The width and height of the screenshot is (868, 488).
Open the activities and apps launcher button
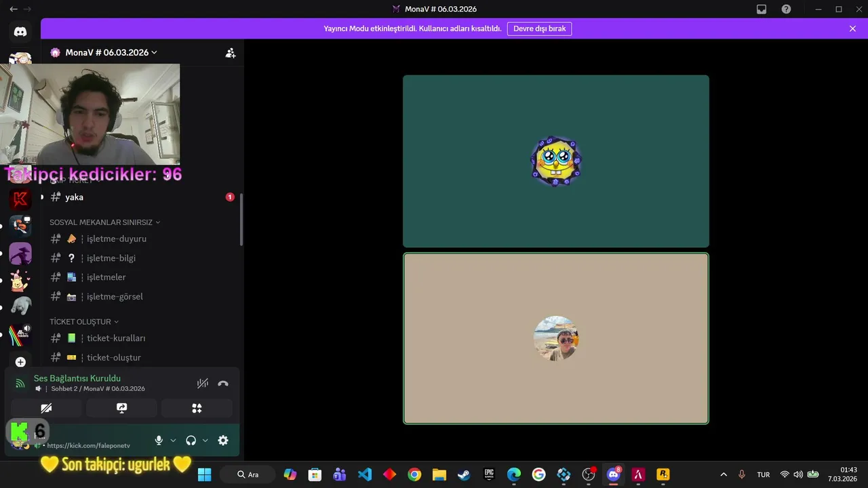coord(197,408)
